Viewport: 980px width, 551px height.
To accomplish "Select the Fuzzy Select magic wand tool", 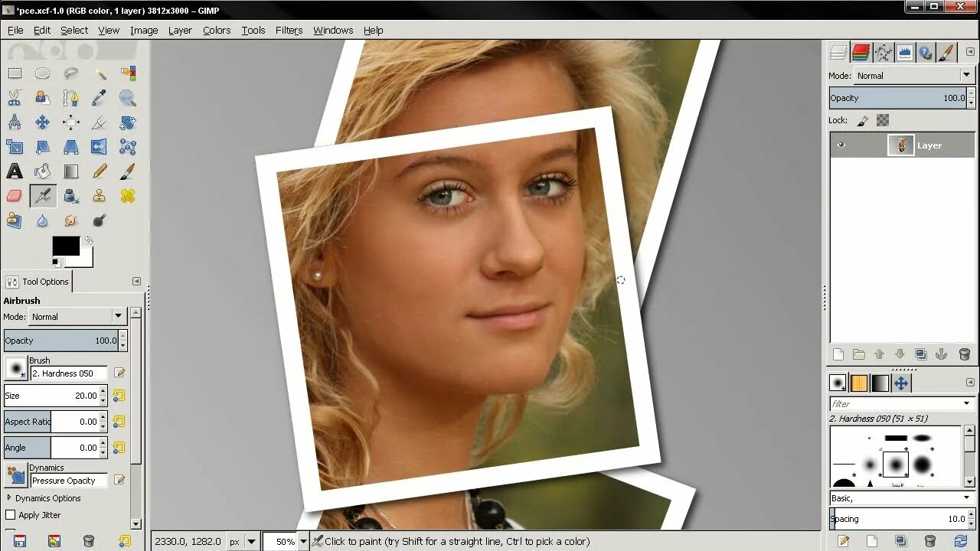I will pos(100,73).
